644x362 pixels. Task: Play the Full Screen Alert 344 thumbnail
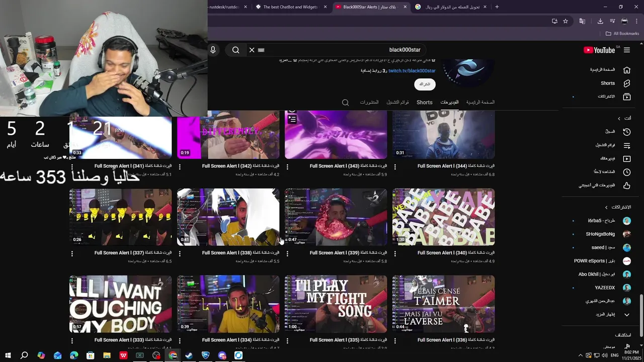(443, 135)
